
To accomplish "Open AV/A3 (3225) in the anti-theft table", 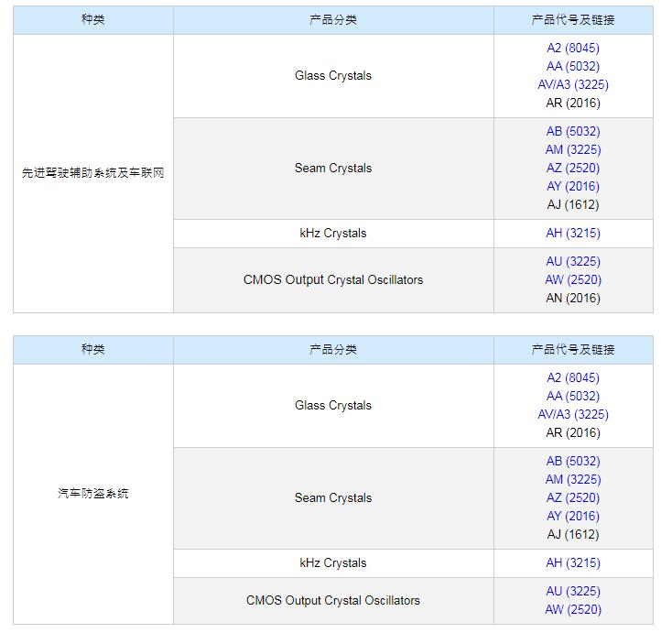I will point(573,414).
